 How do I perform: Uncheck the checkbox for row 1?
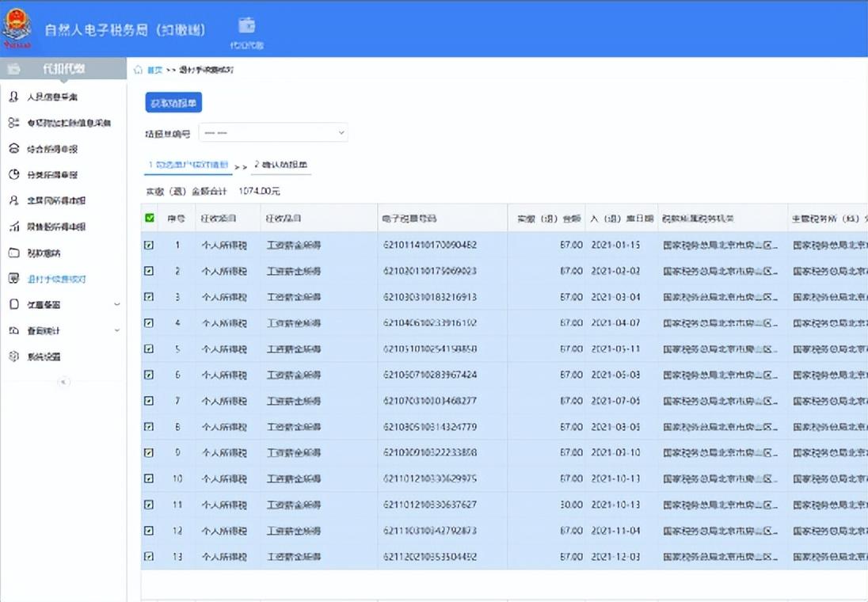click(x=149, y=245)
